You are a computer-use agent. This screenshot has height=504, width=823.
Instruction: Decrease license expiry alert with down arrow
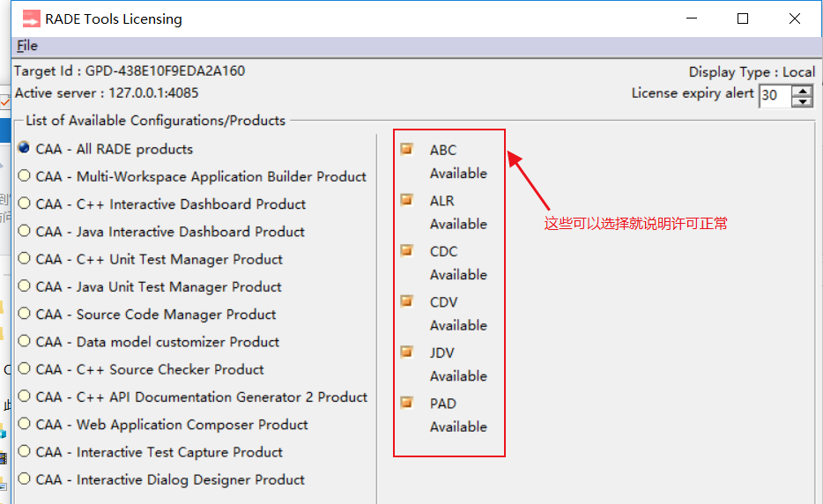click(x=802, y=100)
